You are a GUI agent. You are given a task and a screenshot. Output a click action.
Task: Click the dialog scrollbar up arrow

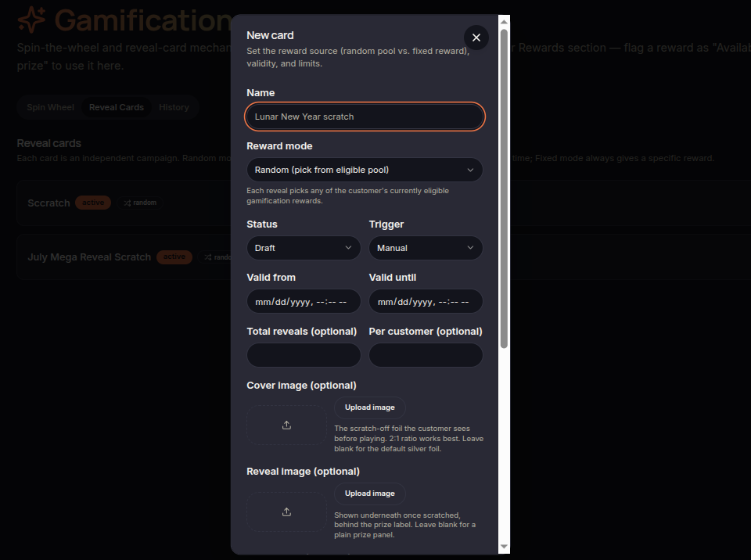click(504, 22)
